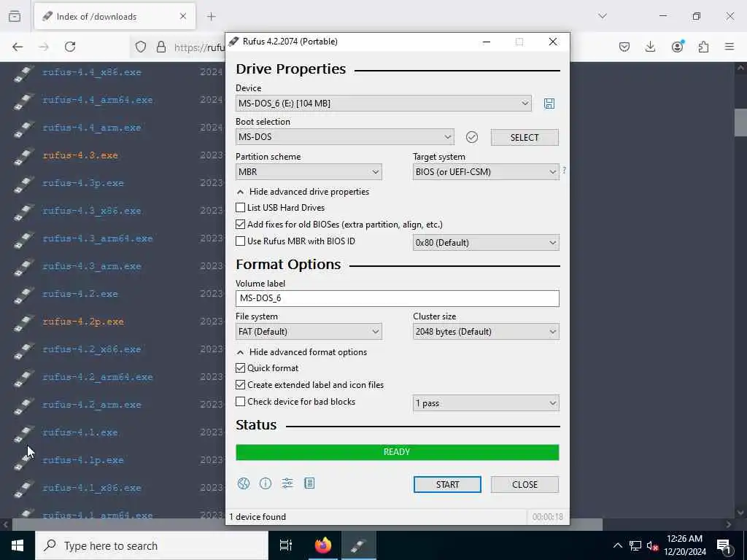Click the green READY progress bar
The height and width of the screenshot is (560, 747).
pos(398,452)
